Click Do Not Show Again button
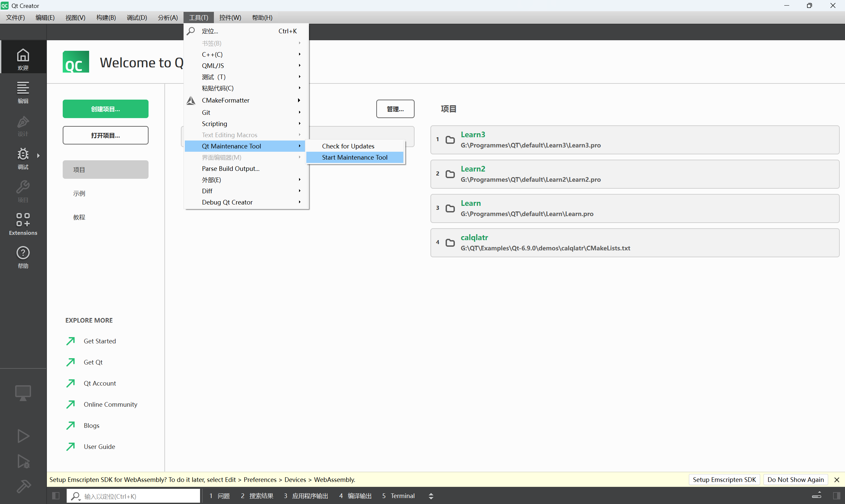The height and width of the screenshot is (504, 845). tap(795, 480)
